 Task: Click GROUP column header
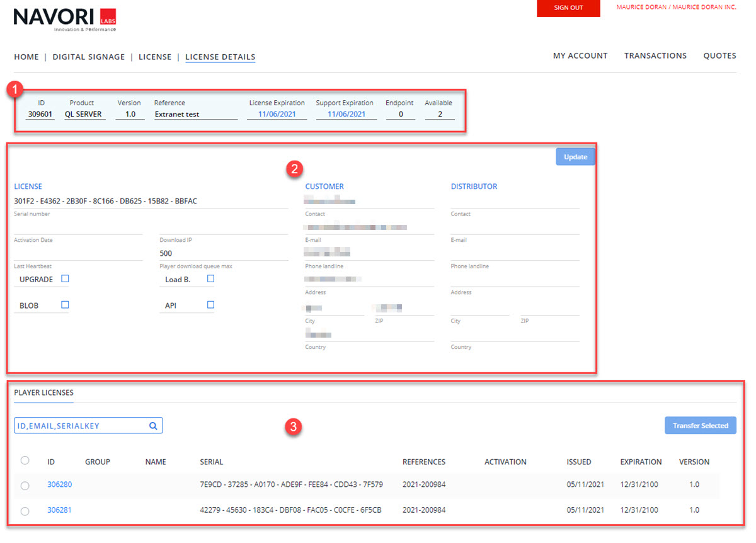pyautogui.click(x=98, y=462)
